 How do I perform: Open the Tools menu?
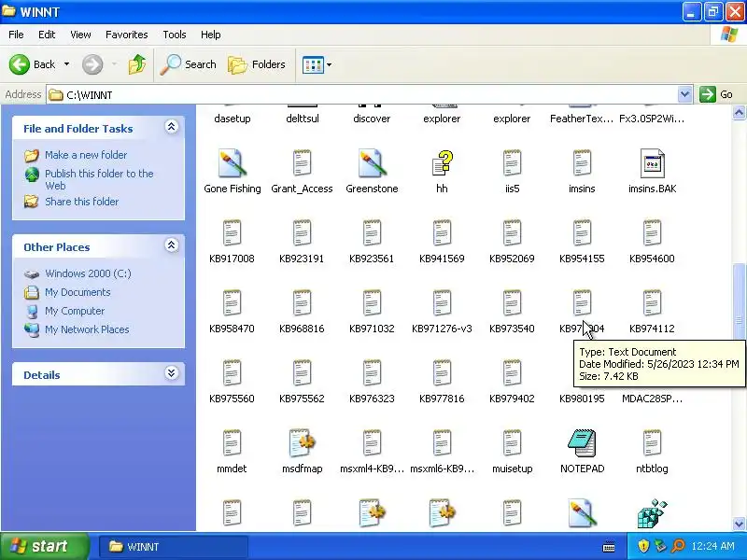pos(175,35)
